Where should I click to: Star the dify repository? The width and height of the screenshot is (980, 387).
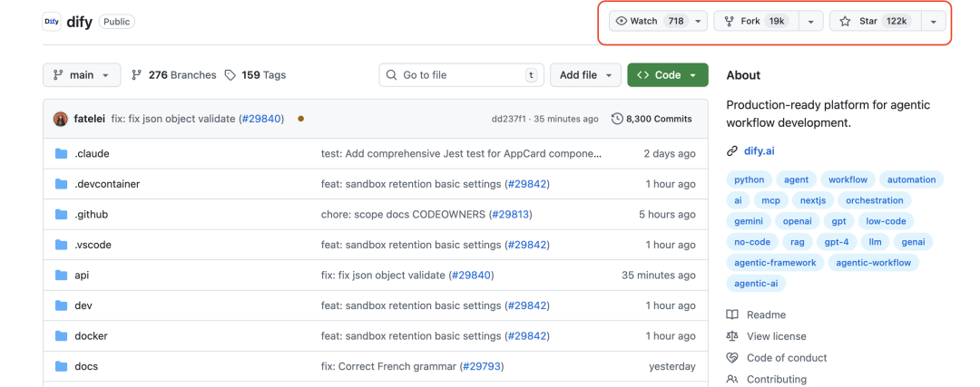[875, 21]
